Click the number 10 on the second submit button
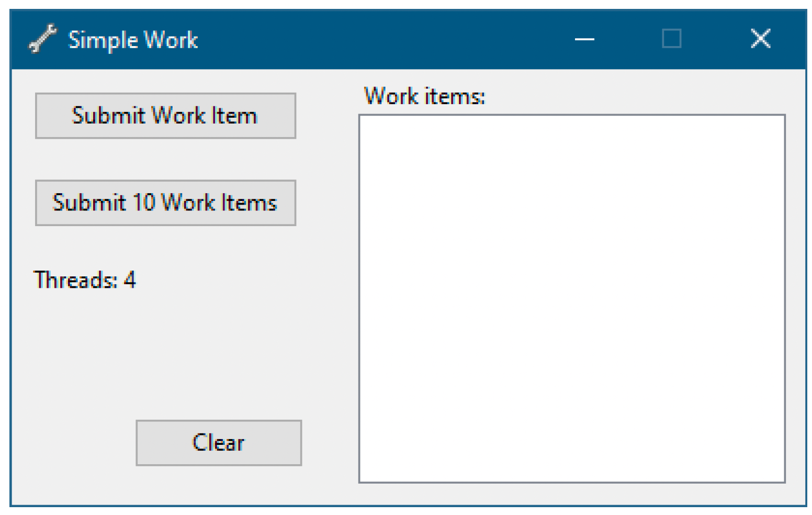Image resolution: width=812 pixels, height=515 pixels. click(144, 203)
